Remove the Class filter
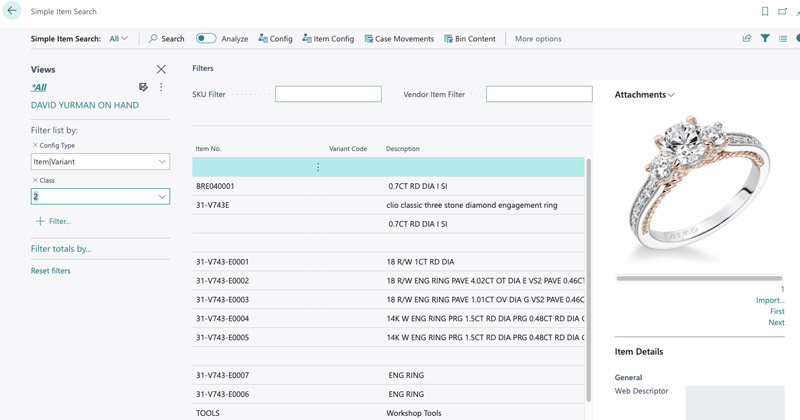This screenshot has width=800, height=420. [35, 180]
